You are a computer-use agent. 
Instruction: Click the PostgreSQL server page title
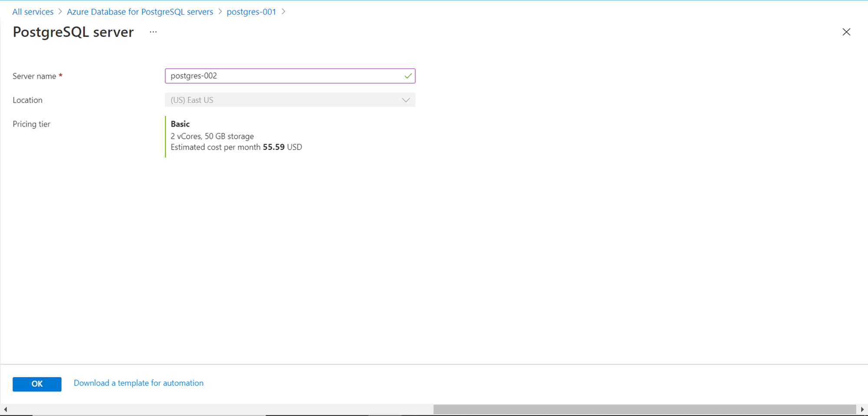click(73, 32)
